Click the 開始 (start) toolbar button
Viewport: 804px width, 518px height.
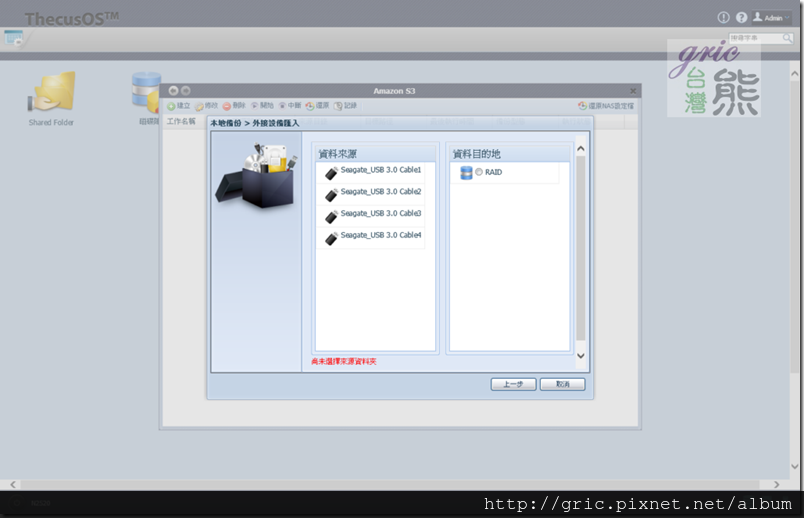coord(262,106)
